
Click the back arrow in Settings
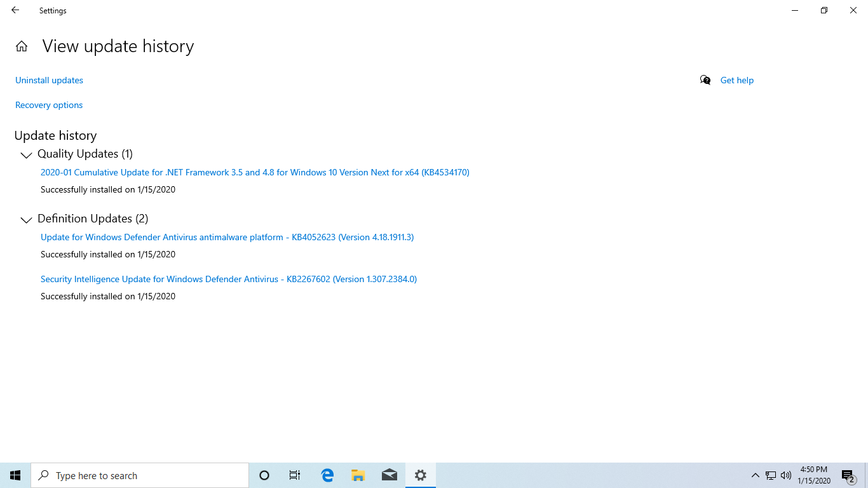click(15, 10)
